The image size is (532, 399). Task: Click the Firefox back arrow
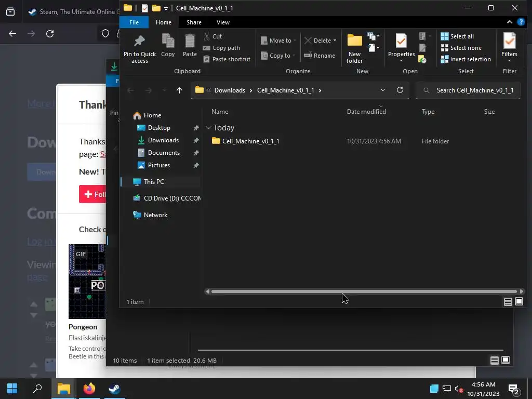click(x=12, y=34)
